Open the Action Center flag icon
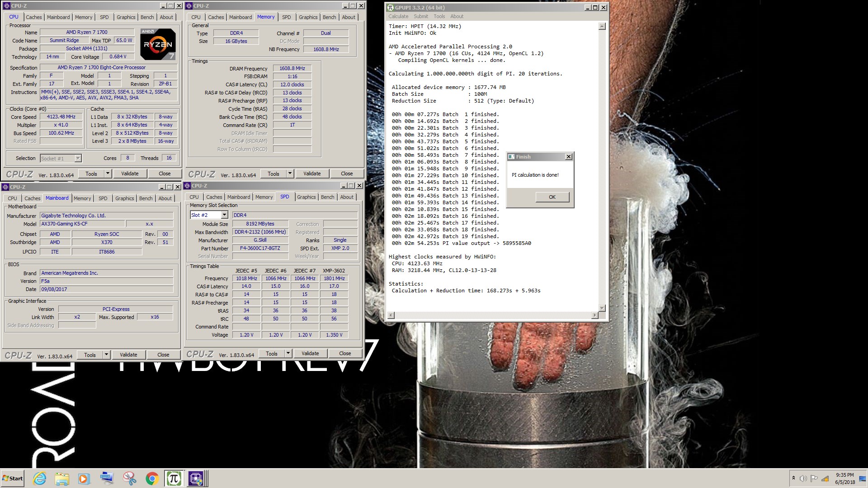This screenshot has height=488, width=868. (x=814, y=479)
